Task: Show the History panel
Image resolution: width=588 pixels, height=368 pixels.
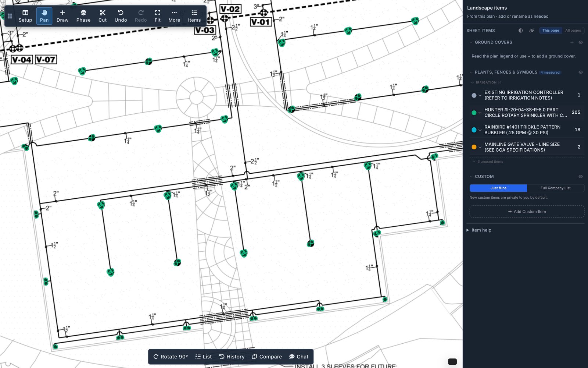Action: point(232,357)
